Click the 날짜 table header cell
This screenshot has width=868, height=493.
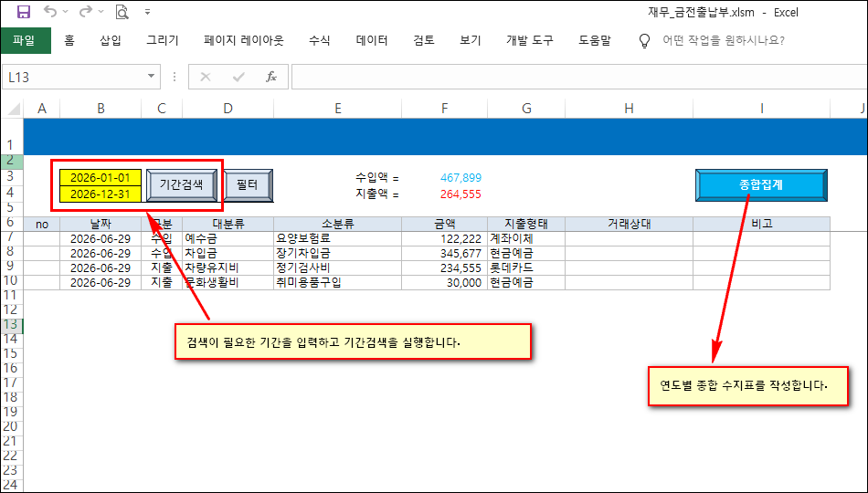[x=101, y=224]
